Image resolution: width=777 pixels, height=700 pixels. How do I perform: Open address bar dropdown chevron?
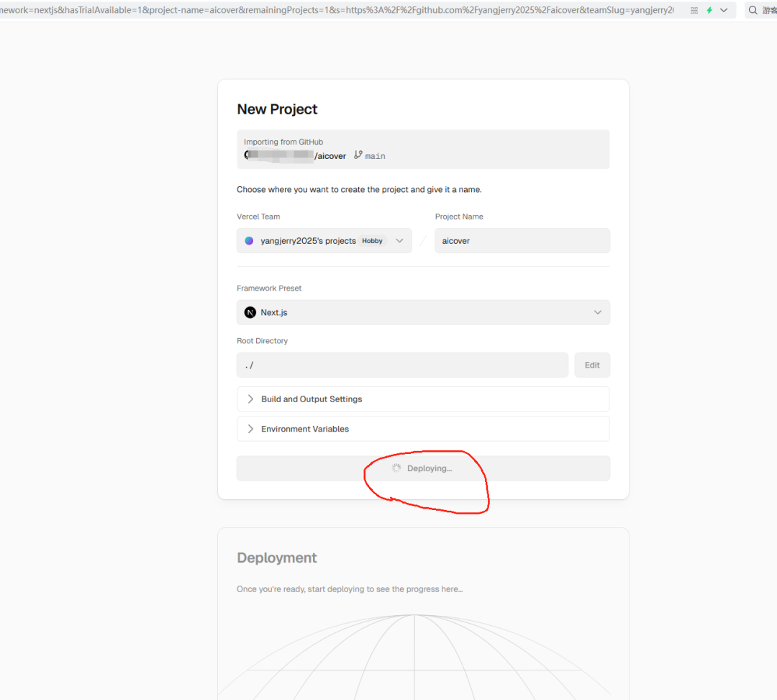click(724, 10)
